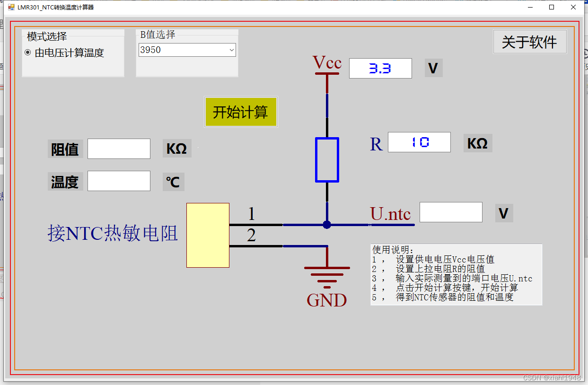This screenshot has height=385, width=588.
Task: Click the 温度 label
Action: pos(65,182)
